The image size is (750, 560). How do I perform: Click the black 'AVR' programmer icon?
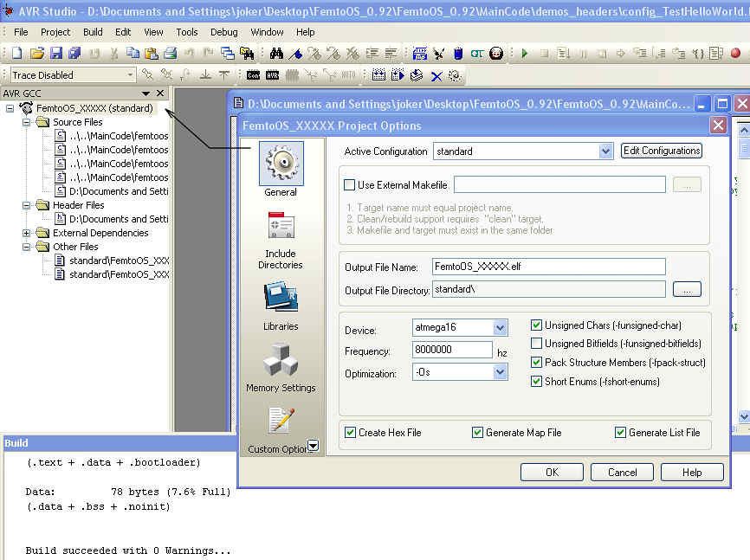coord(272,75)
